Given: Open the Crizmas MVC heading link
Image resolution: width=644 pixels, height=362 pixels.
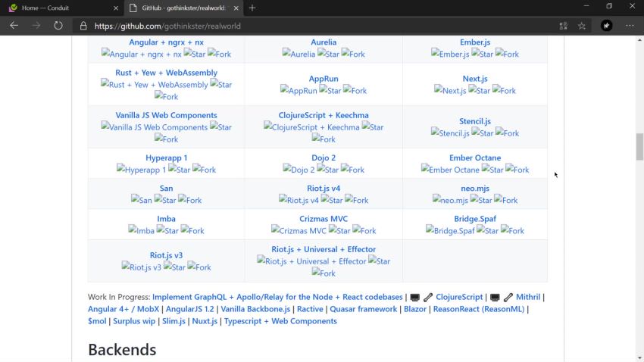Looking at the screenshot, I should coord(324,218).
